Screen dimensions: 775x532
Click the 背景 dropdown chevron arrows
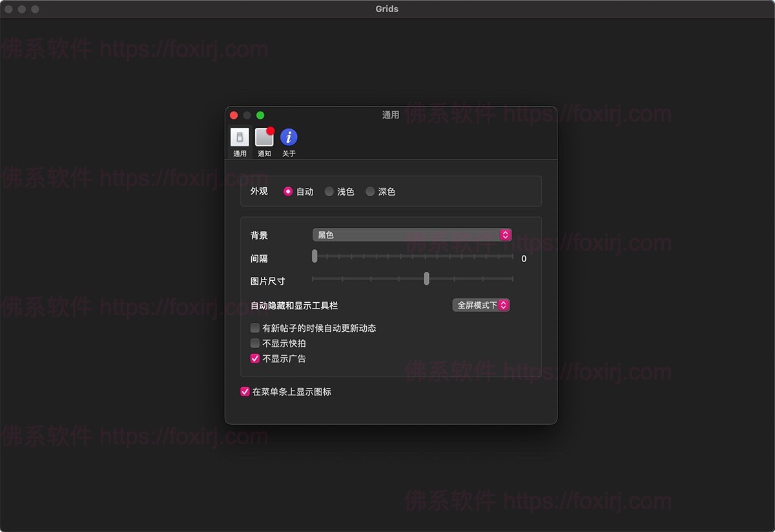coord(506,234)
